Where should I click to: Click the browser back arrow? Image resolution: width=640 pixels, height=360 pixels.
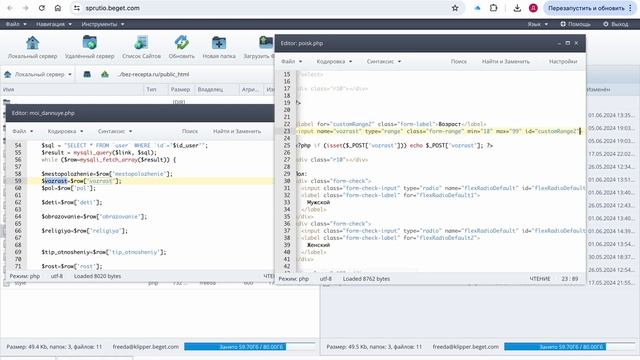pos(10,8)
